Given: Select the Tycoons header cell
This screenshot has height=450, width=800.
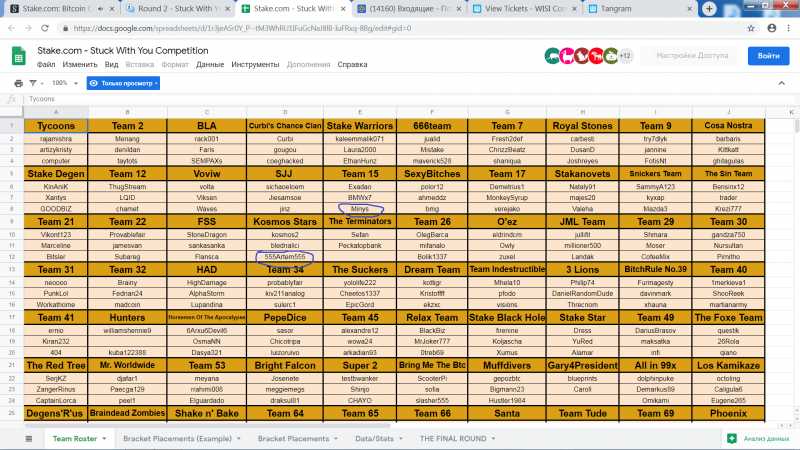Looking at the screenshot, I should coord(56,126).
